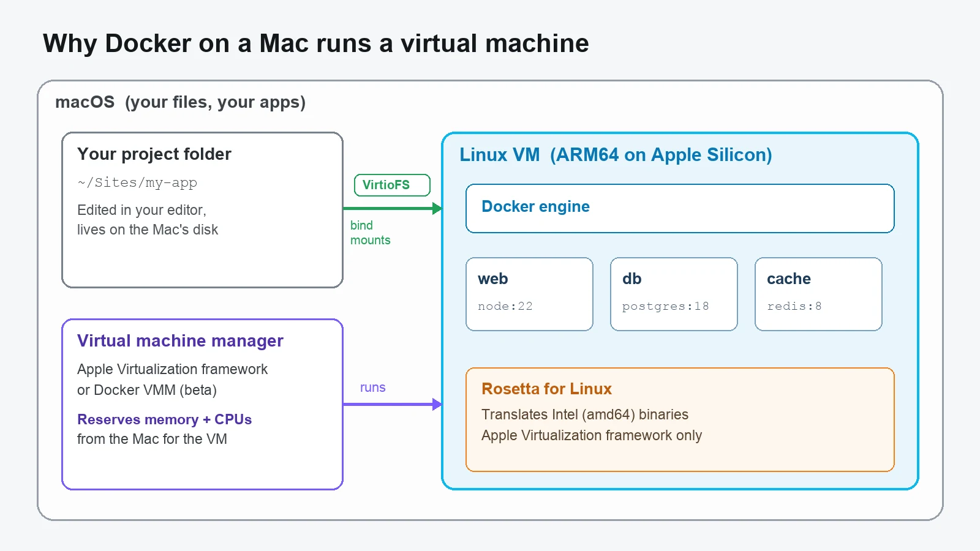Screen dimensions: 980x551
Task: Click 'from the Mac for the VM' line
Action: (x=152, y=439)
